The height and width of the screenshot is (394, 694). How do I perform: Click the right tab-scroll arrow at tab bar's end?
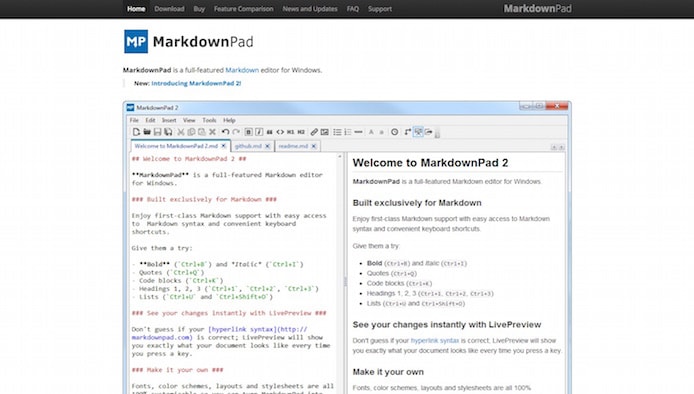point(561,147)
